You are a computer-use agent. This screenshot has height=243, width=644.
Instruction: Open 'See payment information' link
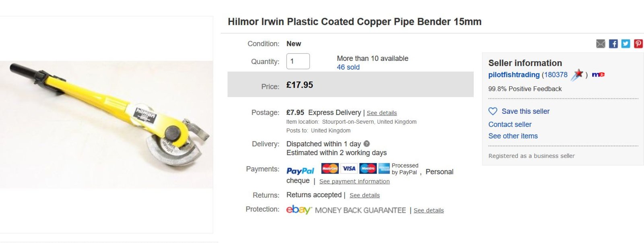tap(354, 181)
